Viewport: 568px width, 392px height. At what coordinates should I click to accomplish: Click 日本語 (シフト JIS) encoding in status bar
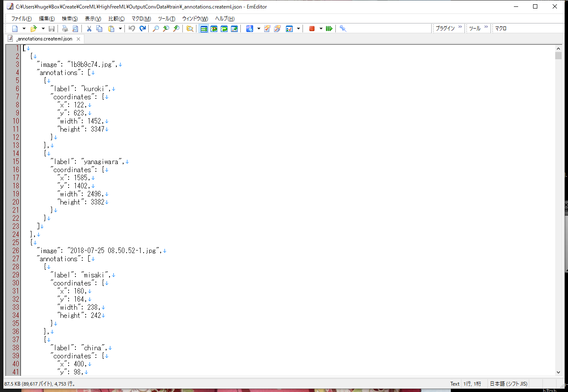click(x=509, y=383)
